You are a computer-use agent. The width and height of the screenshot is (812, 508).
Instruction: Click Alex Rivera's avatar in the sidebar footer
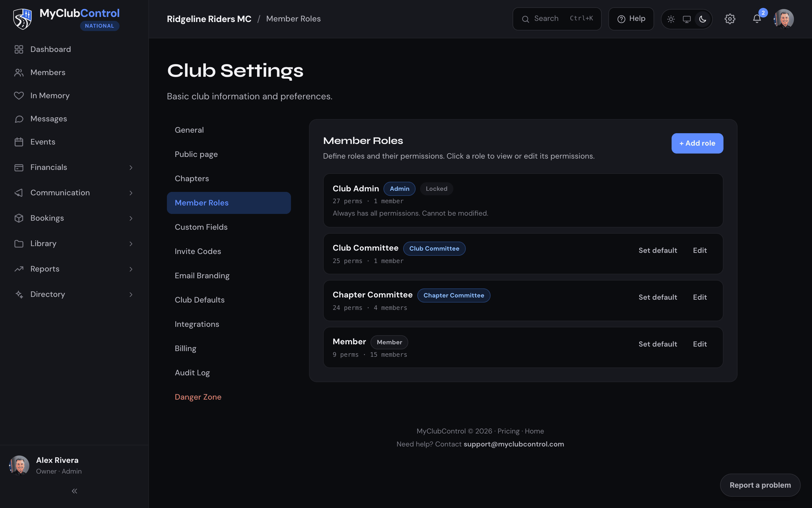(x=19, y=465)
